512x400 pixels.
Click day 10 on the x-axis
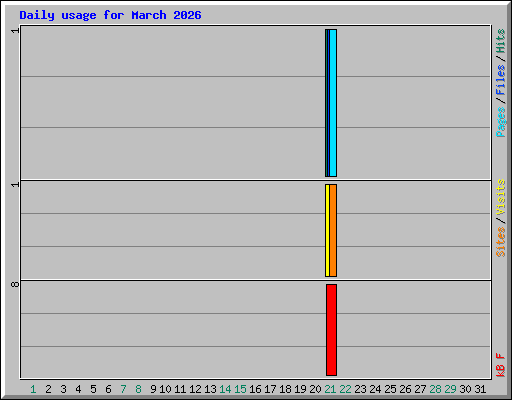click(x=165, y=389)
